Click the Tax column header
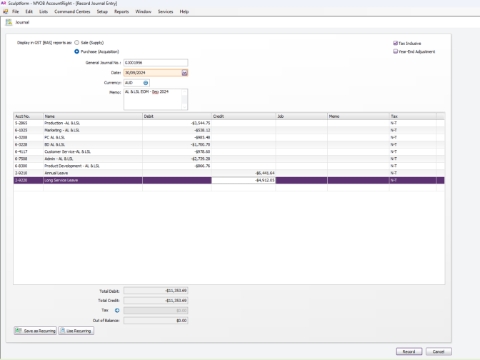480x360 pixels. 413,116
